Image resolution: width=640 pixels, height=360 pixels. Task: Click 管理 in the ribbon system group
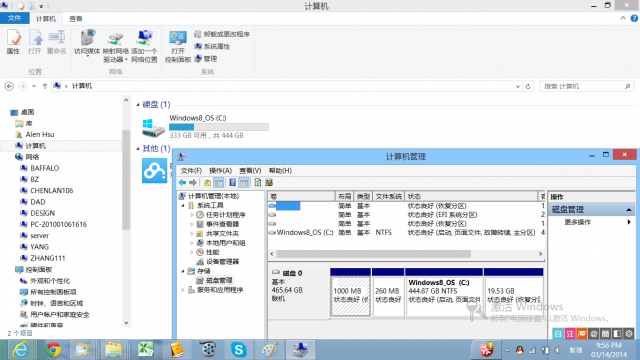[x=206, y=59]
